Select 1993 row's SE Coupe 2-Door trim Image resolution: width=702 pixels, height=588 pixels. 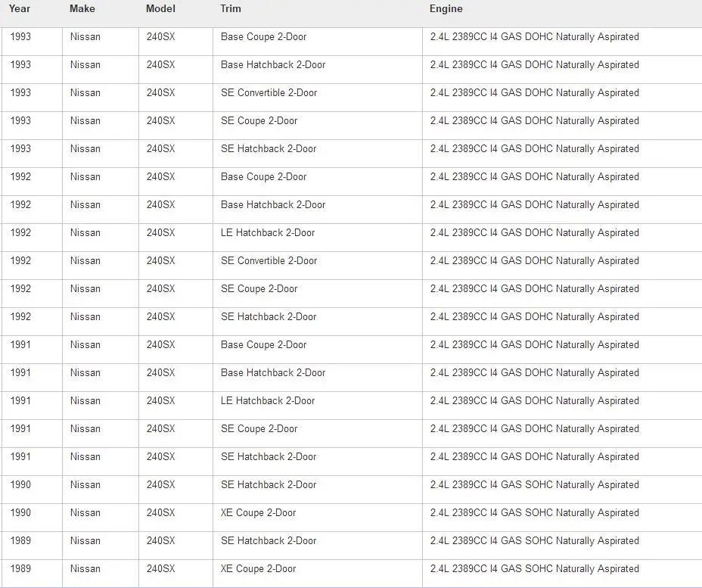coord(259,121)
